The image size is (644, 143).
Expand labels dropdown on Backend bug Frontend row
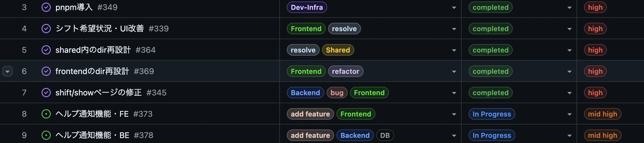click(x=454, y=93)
